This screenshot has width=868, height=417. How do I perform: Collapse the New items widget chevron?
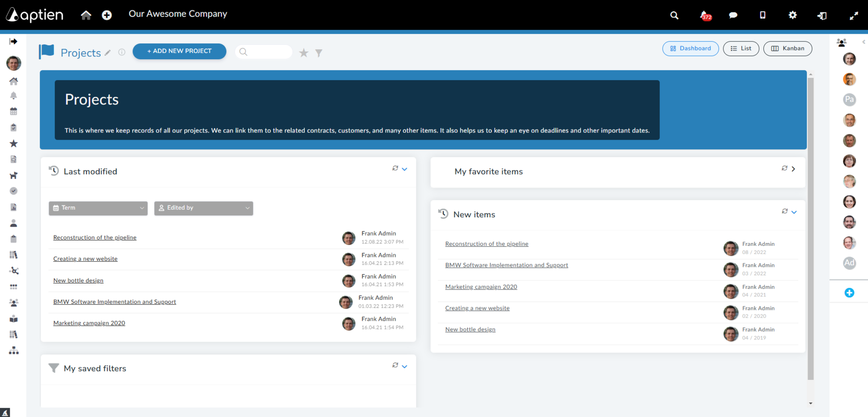pos(794,212)
